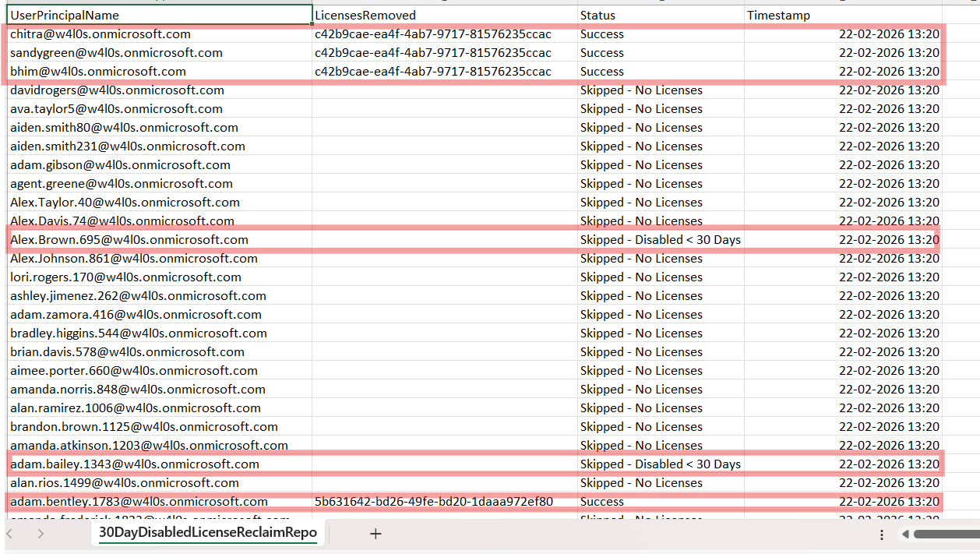The height and width of the screenshot is (554, 980).
Task: Click the next sheet navigation arrow
Action: click(x=41, y=534)
